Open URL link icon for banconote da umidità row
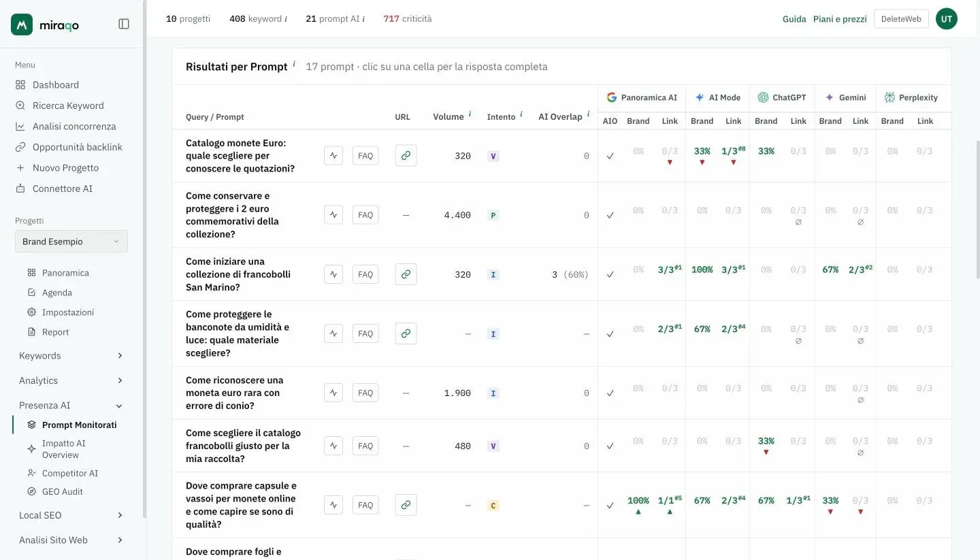The height and width of the screenshot is (560, 980). 406,333
